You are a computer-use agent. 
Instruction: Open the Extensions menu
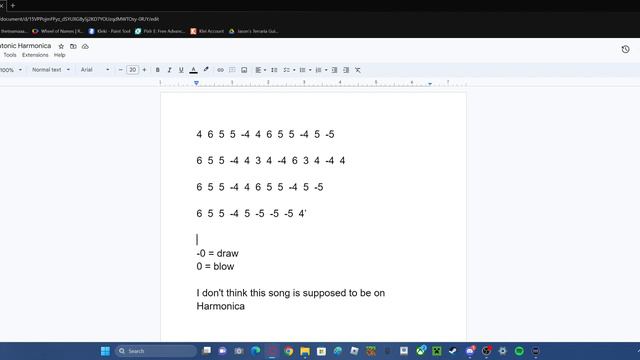[x=35, y=55]
